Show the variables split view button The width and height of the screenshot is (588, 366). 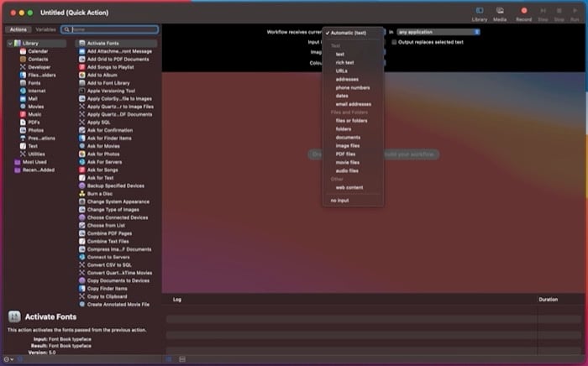(x=182, y=359)
